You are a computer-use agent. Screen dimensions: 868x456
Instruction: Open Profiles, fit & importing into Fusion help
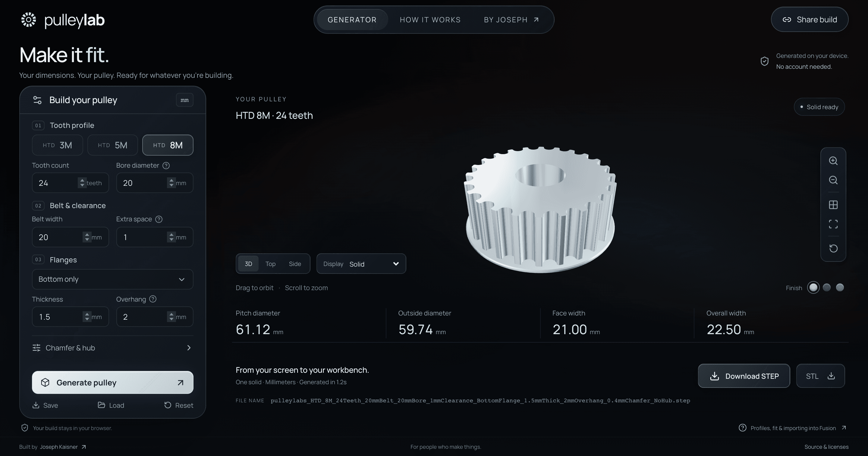point(793,428)
